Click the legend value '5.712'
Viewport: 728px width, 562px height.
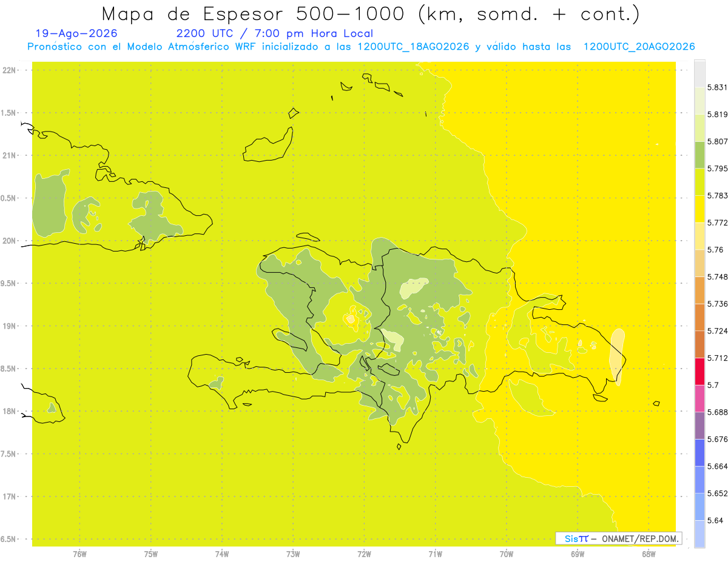coord(718,358)
